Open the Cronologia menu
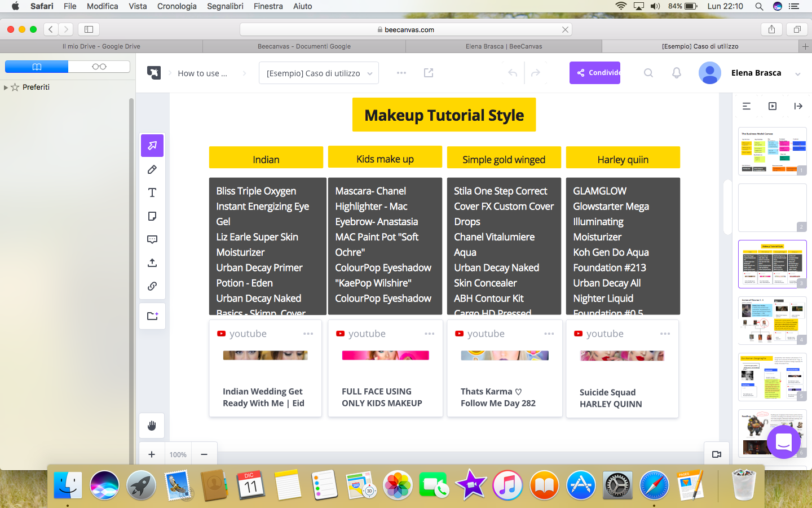The width and height of the screenshot is (812, 508). click(x=177, y=6)
